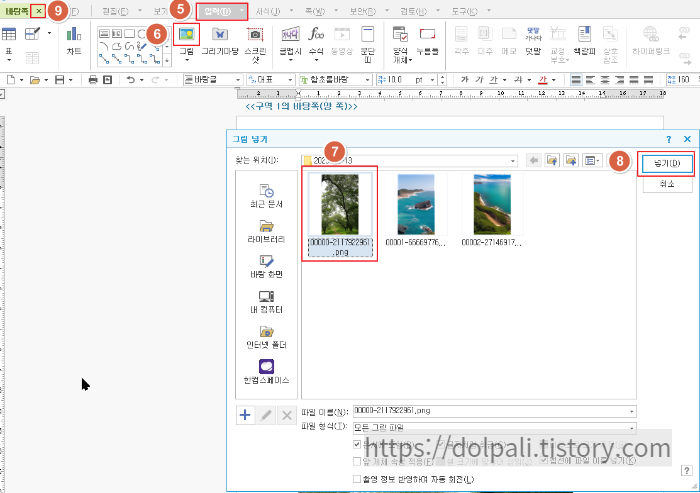Toggle left alignment button
The height and width of the screenshot is (493, 700).
tap(591, 80)
